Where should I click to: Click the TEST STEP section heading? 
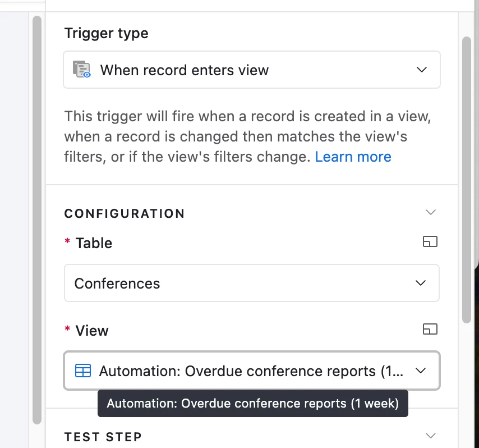click(x=103, y=437)
